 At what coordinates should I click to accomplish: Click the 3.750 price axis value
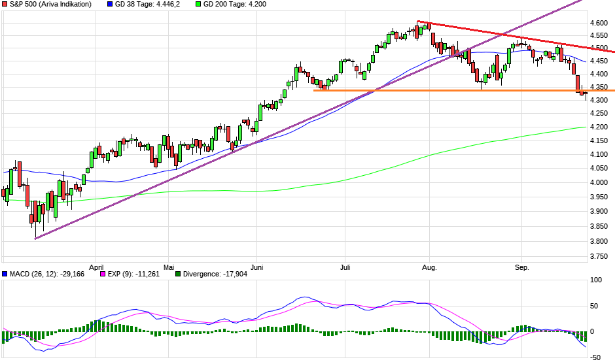599,257
